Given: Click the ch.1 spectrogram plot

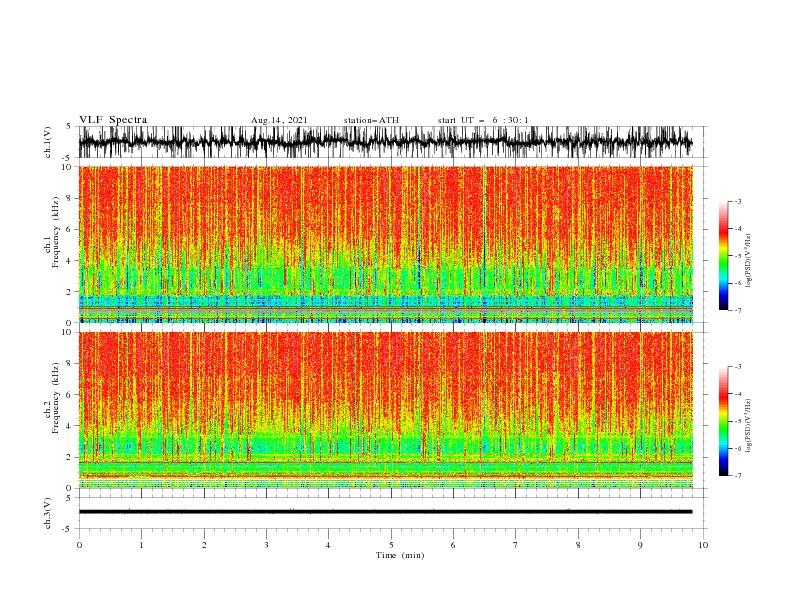Looking at the screenshot, I should click(x=386, y=244).
